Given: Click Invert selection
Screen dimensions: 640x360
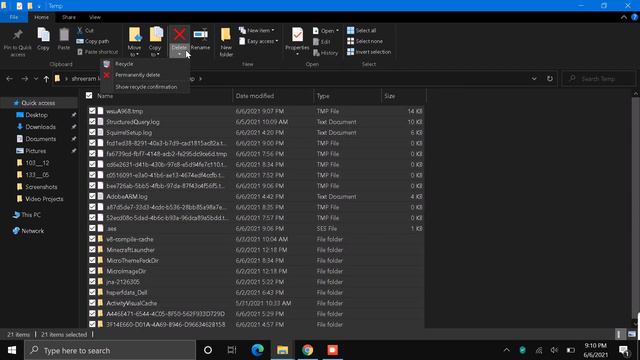Looking at the screenshot, I should (369, 52).
